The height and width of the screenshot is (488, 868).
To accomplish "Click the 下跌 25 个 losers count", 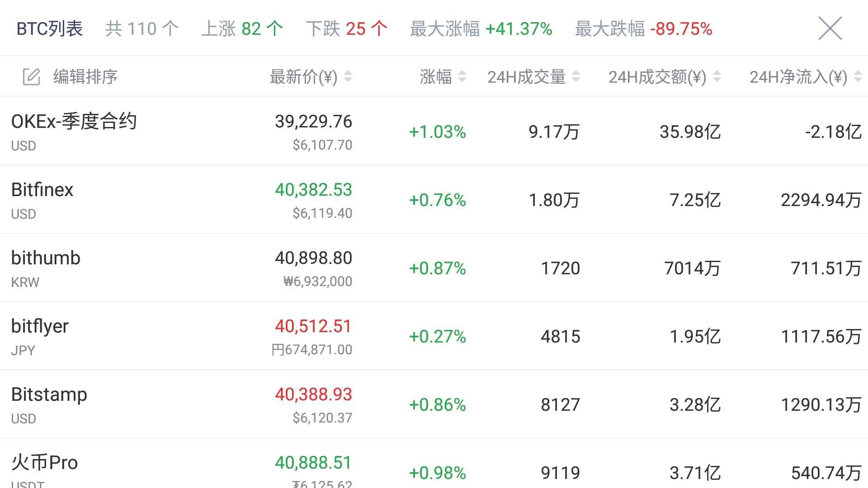I will pyautogui.click(x=347, y=29).
